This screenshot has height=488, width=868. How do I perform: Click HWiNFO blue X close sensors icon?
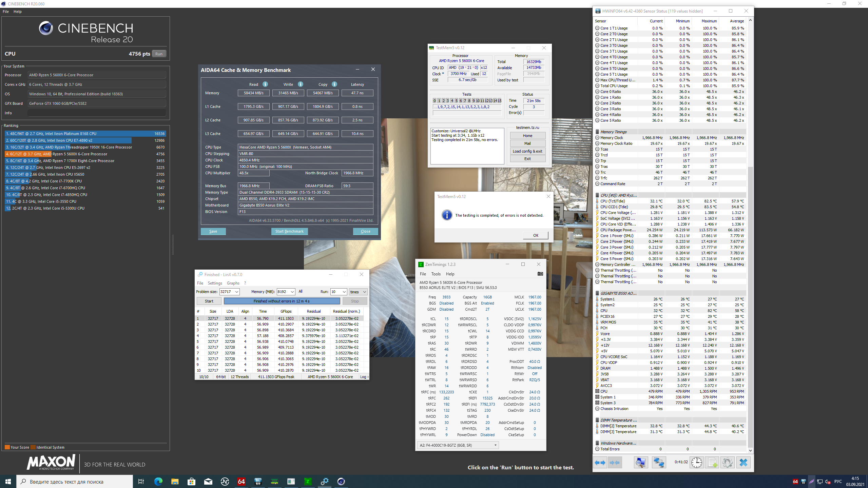coord(743,463)
